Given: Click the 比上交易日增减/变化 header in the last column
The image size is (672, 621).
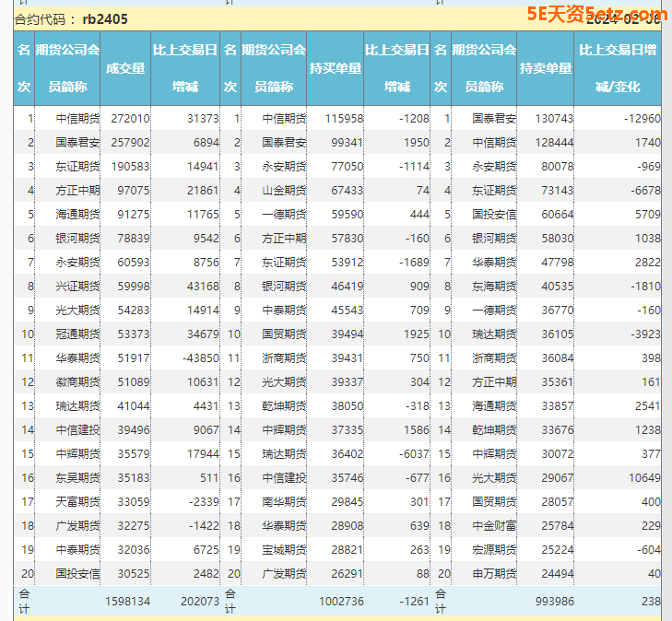Looking at the screenshot, I should tap(618, 68).
